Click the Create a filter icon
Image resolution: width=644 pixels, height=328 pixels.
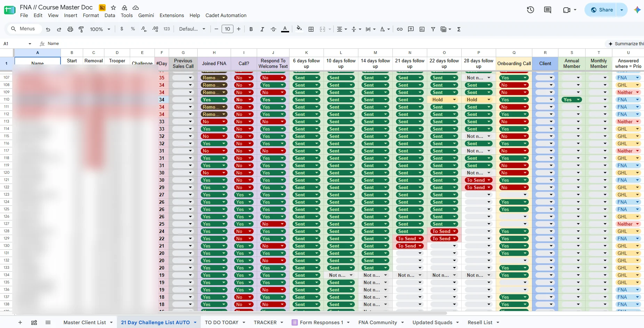coord(433,29)
